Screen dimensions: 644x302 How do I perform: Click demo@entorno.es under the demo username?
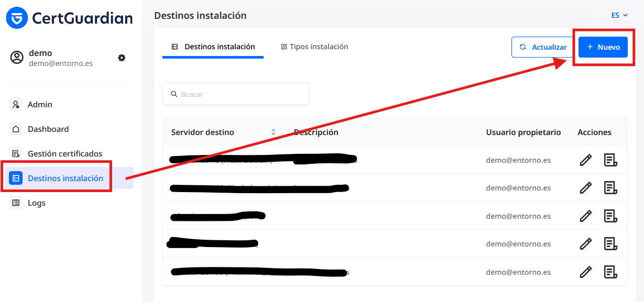point(61,63)
